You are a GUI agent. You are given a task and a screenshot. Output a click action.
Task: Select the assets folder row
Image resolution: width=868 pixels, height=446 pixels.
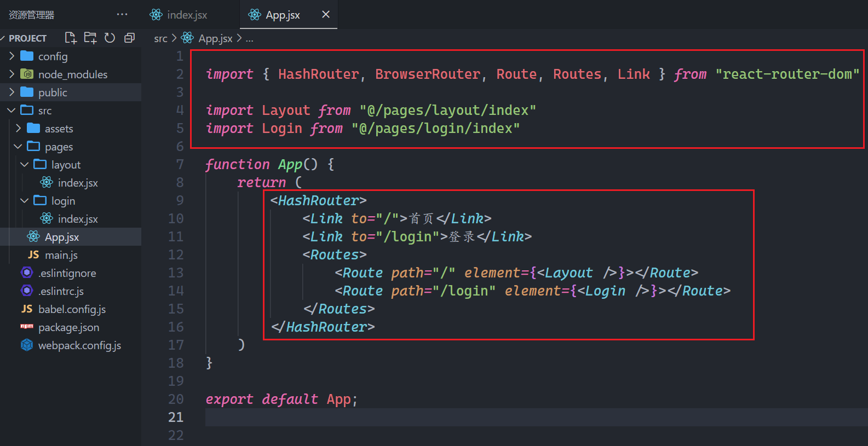pyautogui.click(x=71, y=129)
